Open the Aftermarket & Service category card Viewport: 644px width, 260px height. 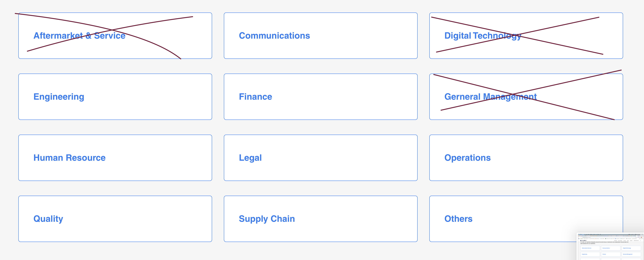tap(115, 35)
